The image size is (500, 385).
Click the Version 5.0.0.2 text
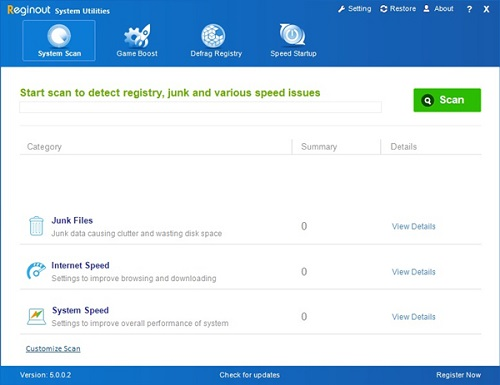[x=45, y=375]
